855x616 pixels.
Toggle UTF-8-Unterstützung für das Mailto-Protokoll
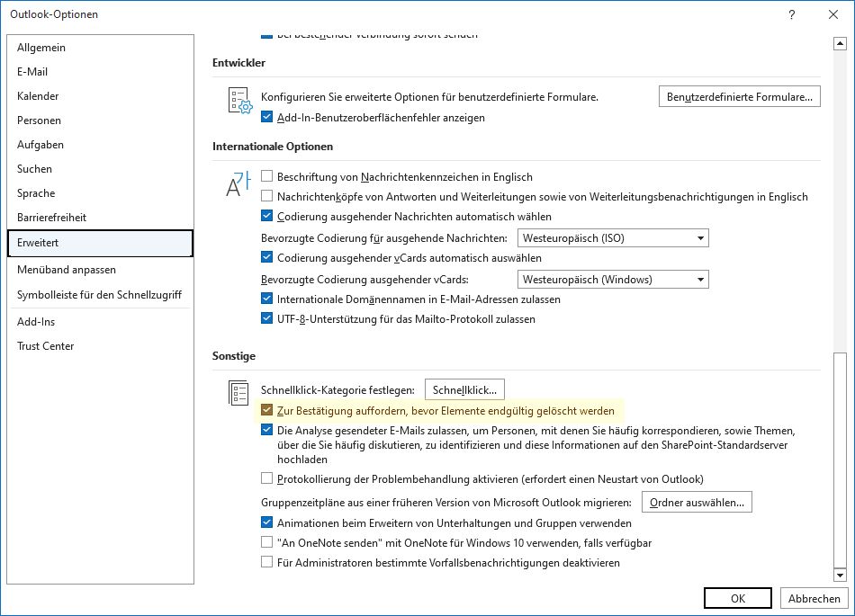tap(266, 318)
